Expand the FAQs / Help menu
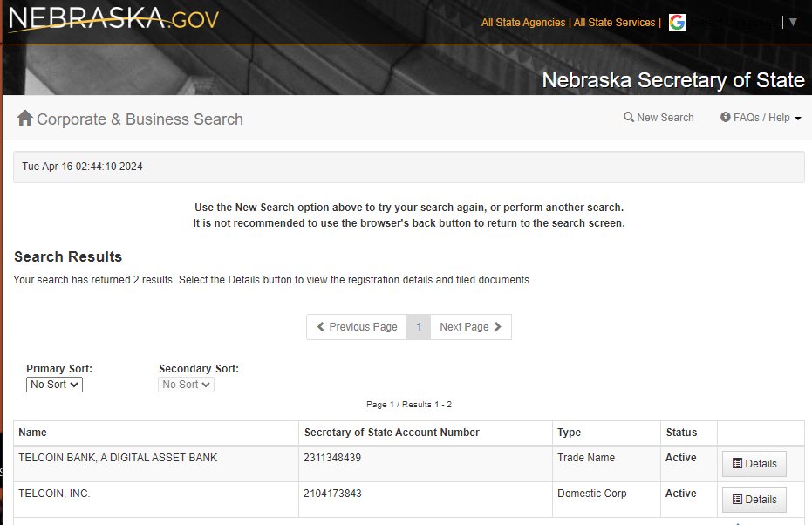 pyautogui.click(x=761, y=118)
